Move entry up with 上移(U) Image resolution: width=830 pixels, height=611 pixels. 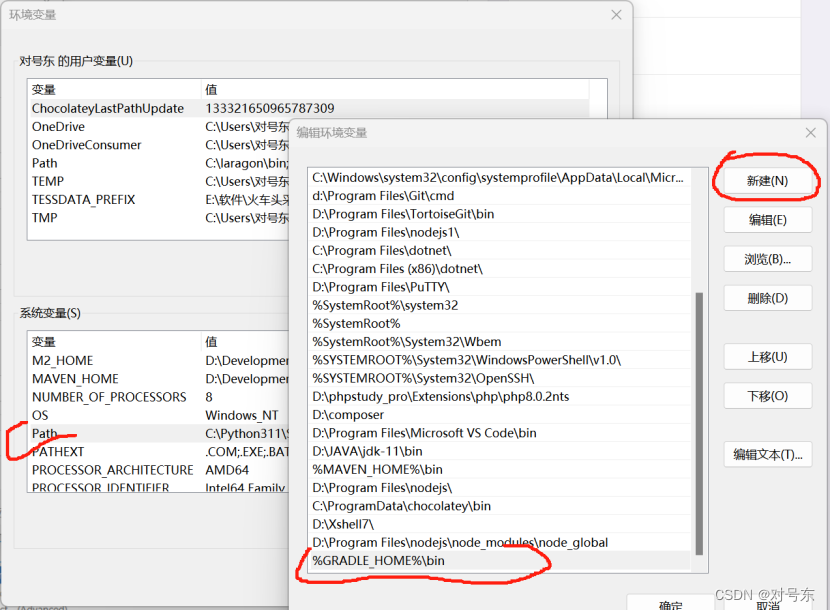(767, 357)
